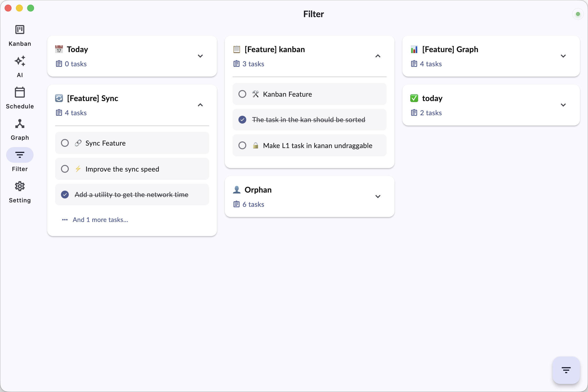Open the Setting panel

click(20, 191)
